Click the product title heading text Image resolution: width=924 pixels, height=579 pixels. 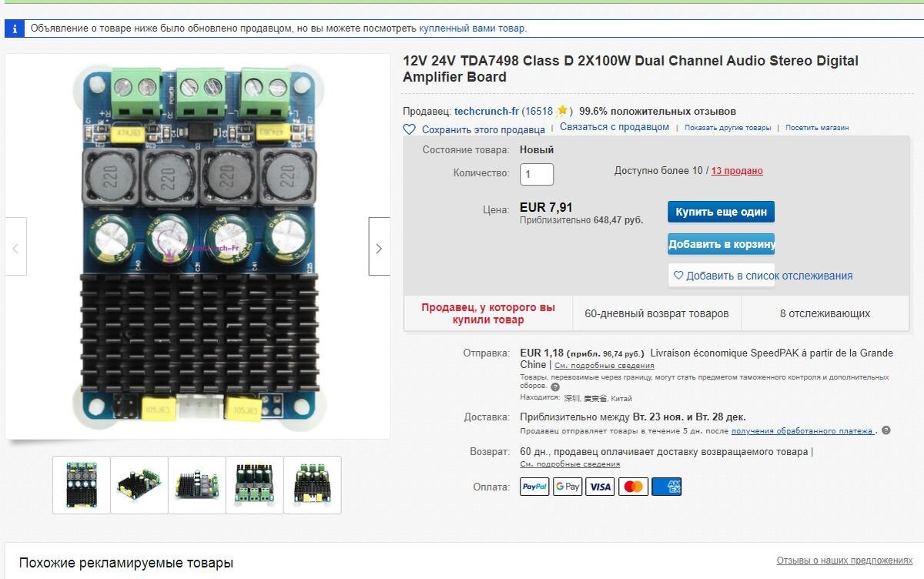tap(631, 69)
